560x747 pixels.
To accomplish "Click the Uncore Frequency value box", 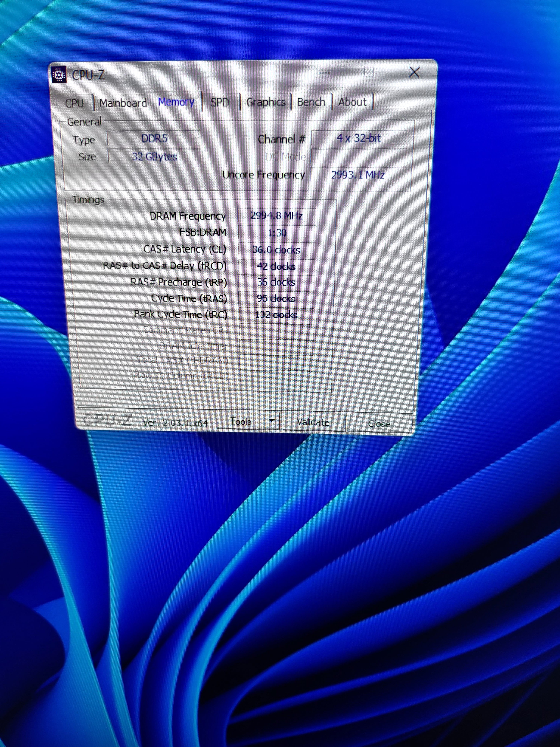I will pyautogui.click(x=358, y=175).
